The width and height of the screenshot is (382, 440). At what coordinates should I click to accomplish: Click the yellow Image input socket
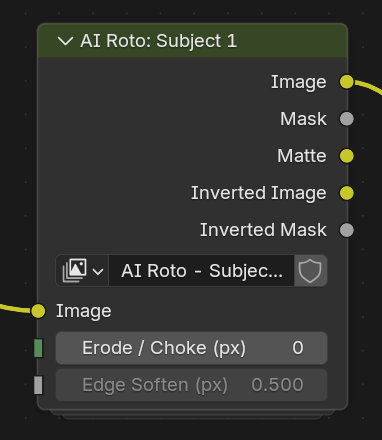click(x=38, y=311)
